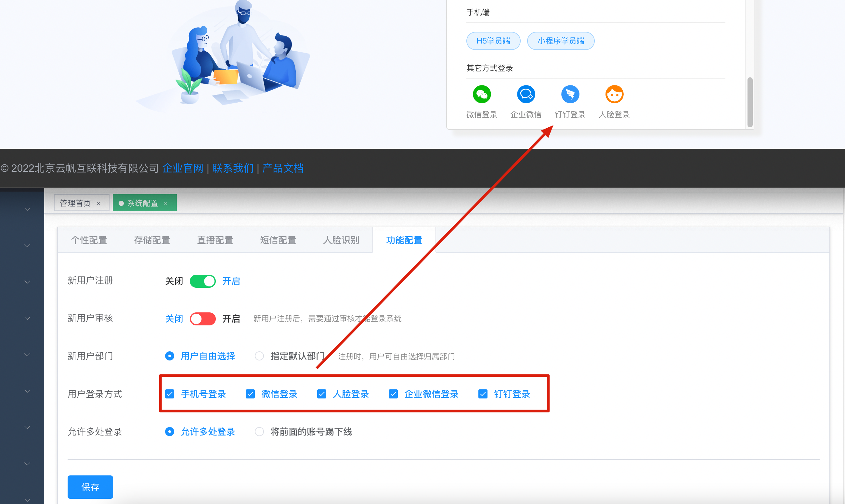
Task: Uncheck the 微信登录 checkbox
Action: pos(250,394)
